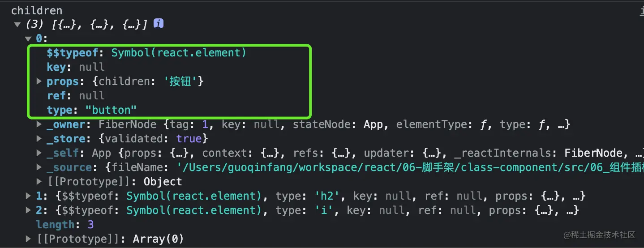The image size is (644, 248).
Task: Click the 'children' console log label
Action: click(x=37, y=10)
